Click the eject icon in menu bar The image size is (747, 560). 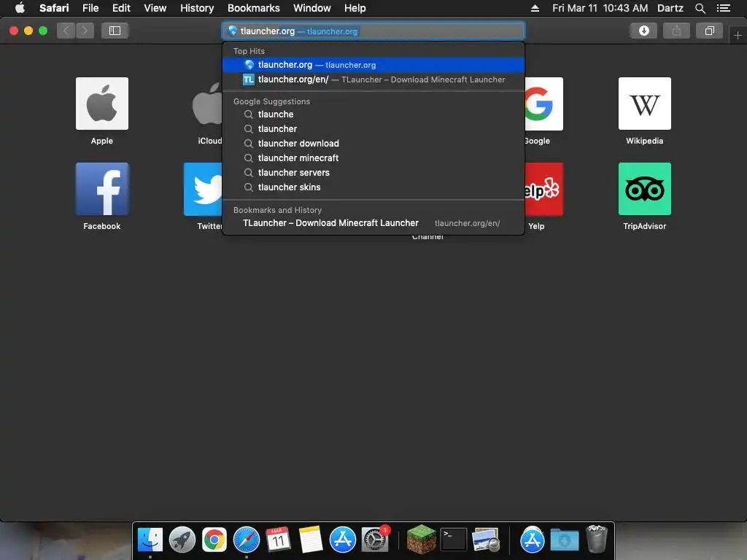point(535,8)
